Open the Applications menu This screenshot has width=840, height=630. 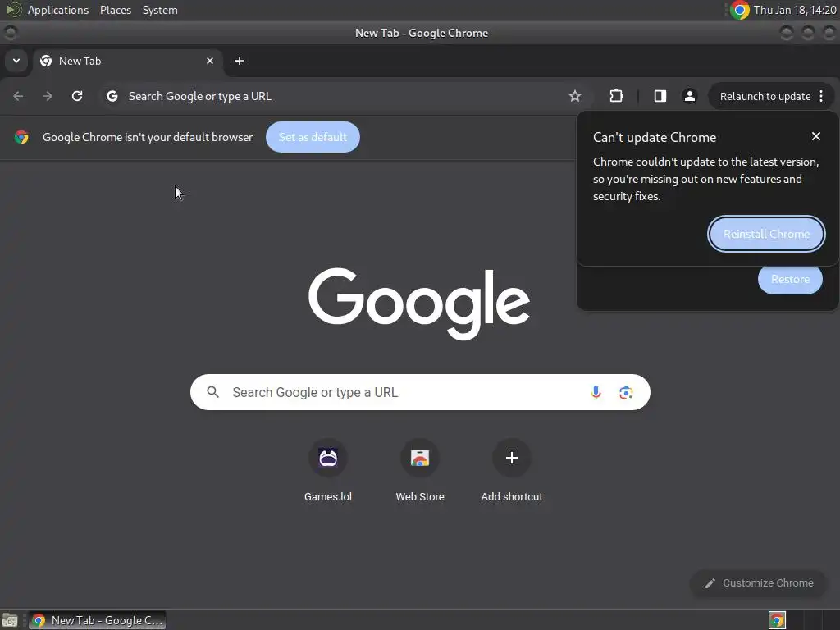coord(58,10)
